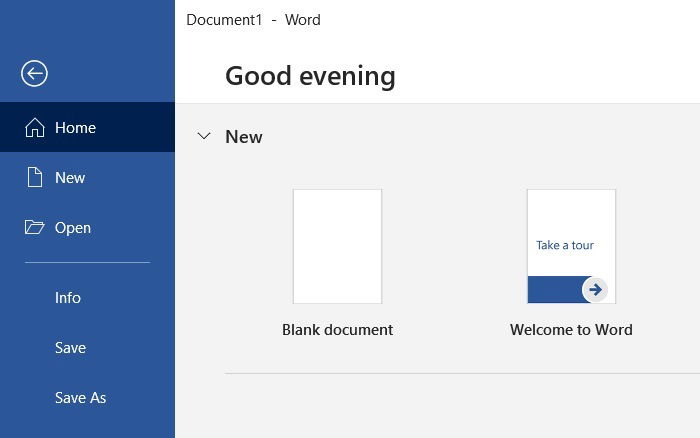This screenshot has width=700, height=438.
Task: Choose Save in the backstage menu
Action: [x=71, y=348]
